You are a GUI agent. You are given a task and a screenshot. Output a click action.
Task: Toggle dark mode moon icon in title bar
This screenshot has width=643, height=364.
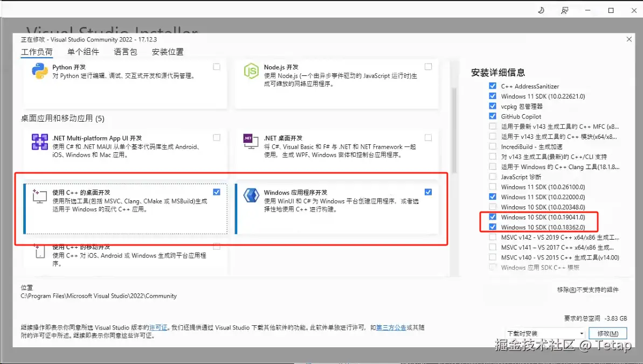[x=541, y=10]
